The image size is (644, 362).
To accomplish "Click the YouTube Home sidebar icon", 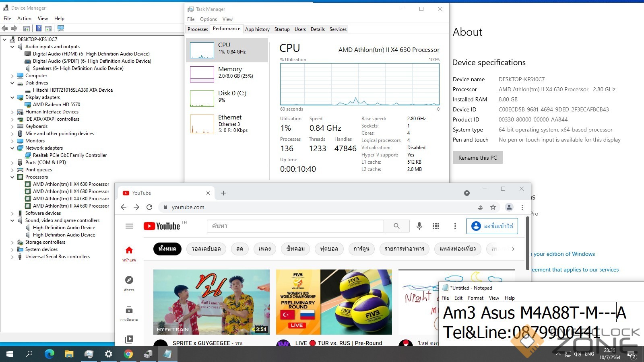I will [129, 253].
